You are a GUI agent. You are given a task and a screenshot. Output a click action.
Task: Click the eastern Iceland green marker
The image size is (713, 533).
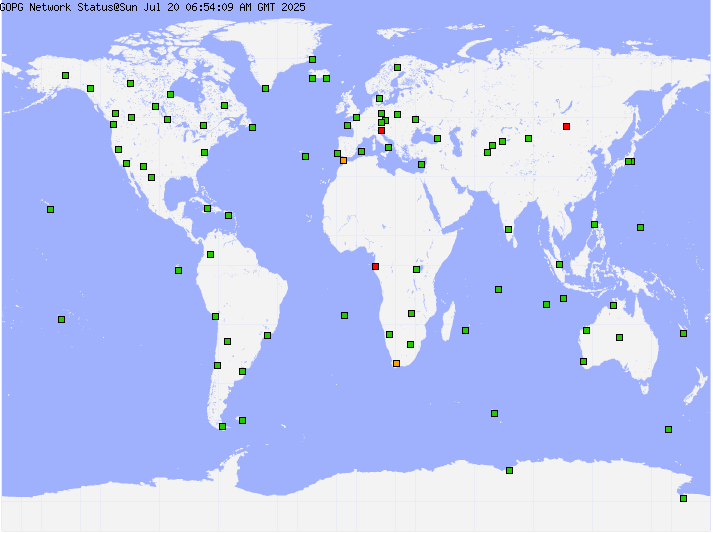326,79
